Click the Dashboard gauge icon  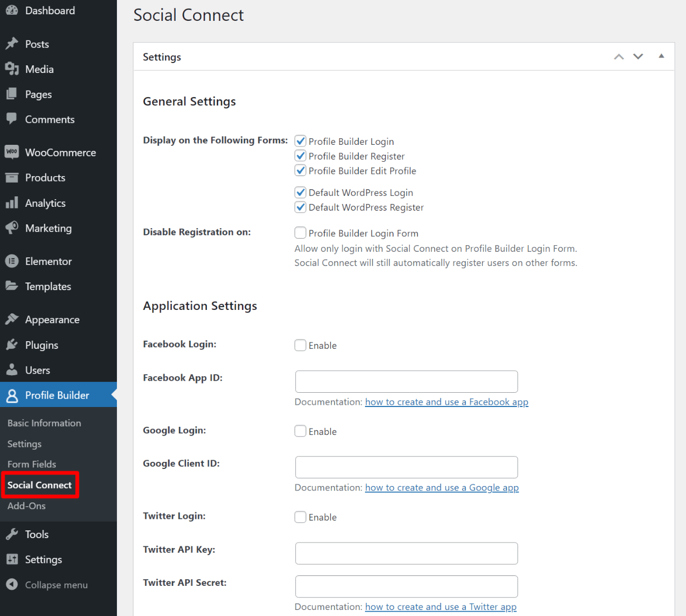point(12,10)
